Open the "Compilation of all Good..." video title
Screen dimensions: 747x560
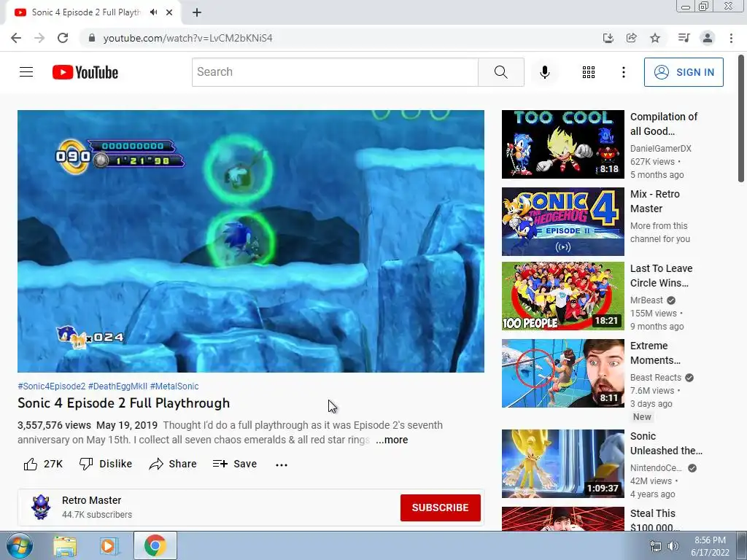pyautogui.click(x=664, y=124)
